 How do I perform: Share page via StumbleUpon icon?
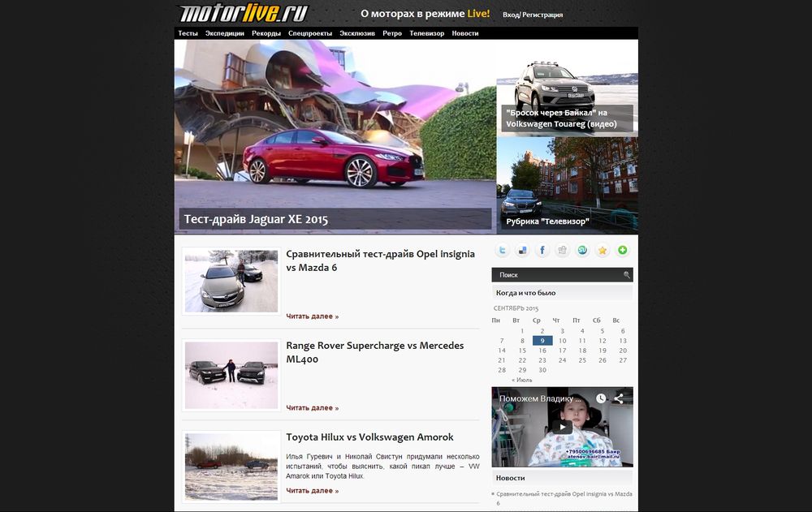582,251
